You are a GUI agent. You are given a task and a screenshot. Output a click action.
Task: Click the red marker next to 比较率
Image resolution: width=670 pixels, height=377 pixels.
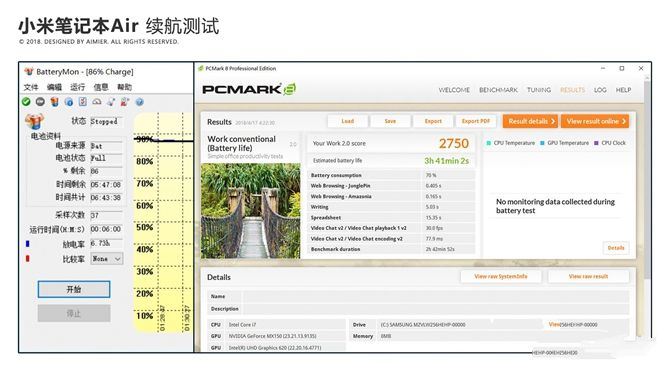coord(28,259)
